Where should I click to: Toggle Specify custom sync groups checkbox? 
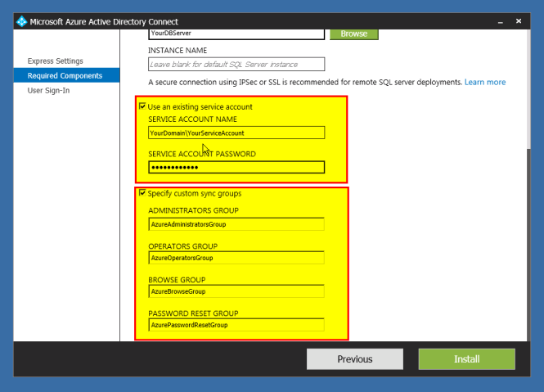(142, 192)
